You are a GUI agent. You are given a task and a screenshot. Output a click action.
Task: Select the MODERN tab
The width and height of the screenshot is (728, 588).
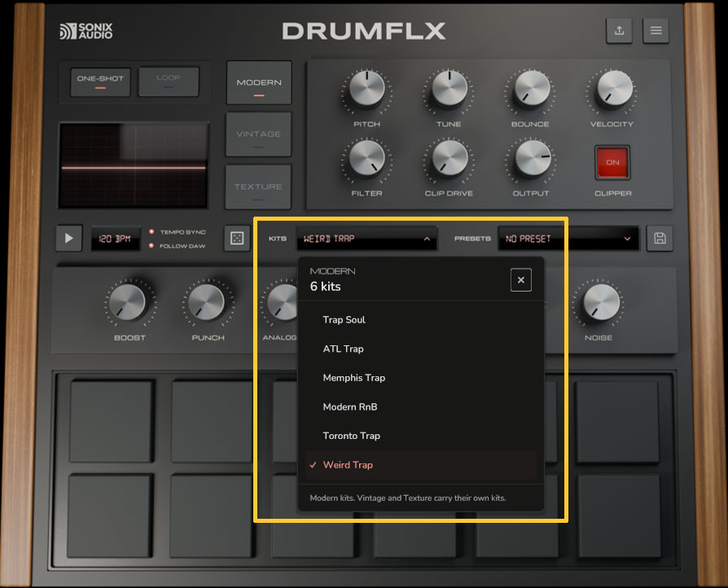click(259, 83)
